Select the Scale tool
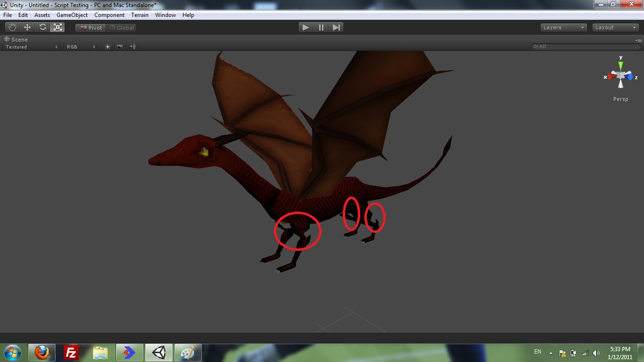 point(58,27)
